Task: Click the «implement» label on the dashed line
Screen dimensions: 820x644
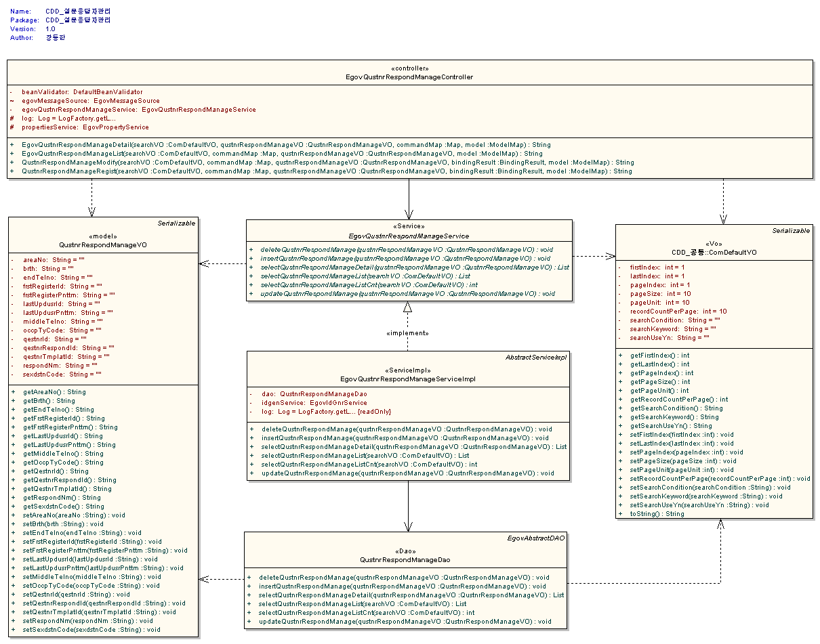Action: pos(407,333)
